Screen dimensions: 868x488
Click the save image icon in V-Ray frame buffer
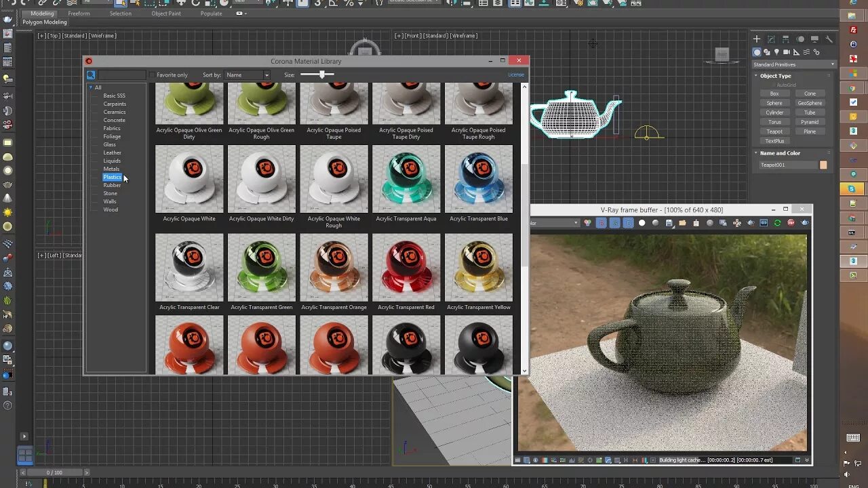tap(668, 224)
